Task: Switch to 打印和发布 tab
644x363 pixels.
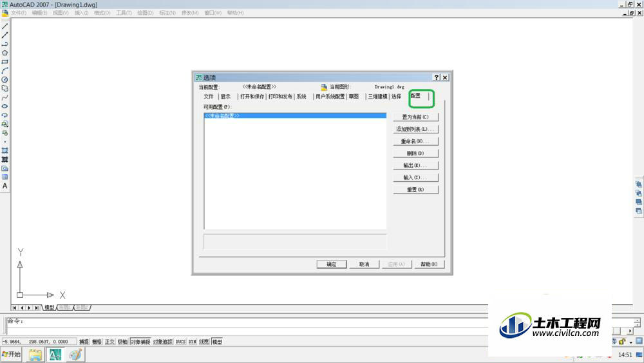Action: (x=281, y=97)
